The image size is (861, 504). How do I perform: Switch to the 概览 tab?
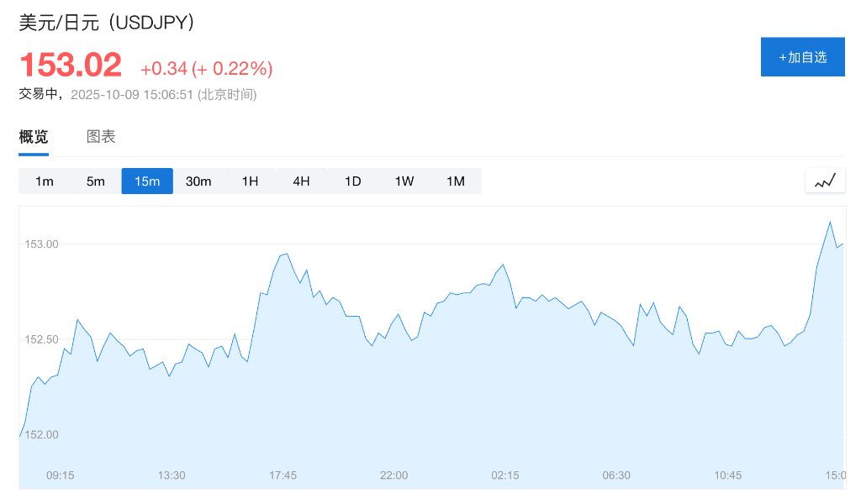coord(34,137)
